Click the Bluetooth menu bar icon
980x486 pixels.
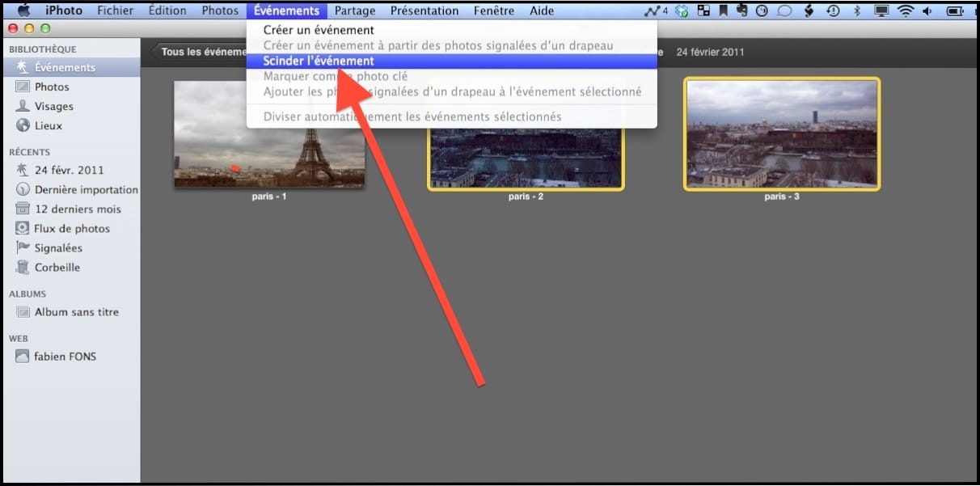coord(857,11)
